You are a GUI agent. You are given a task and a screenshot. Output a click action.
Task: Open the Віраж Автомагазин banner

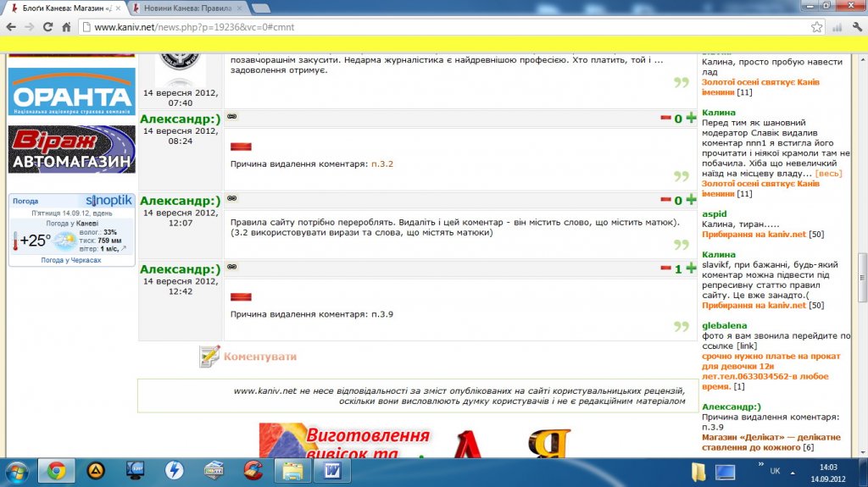tap(72, 149)
